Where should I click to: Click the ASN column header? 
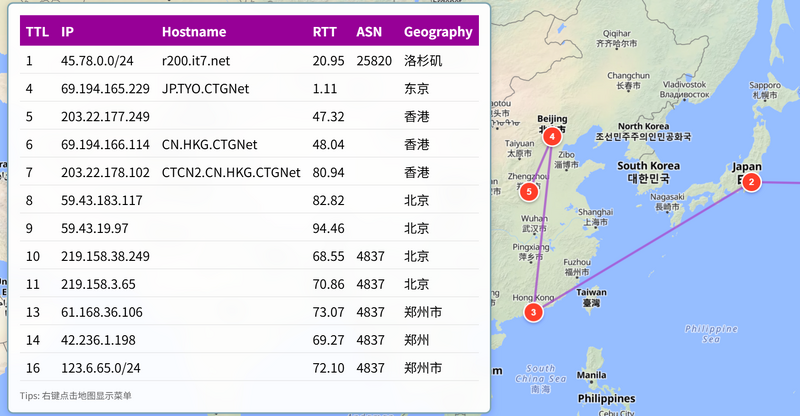(x=369, y=32)
